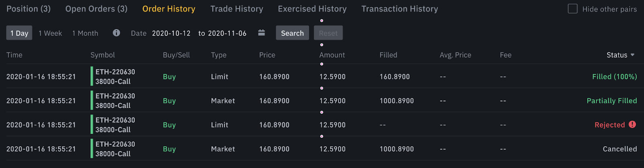Go to Exercised History tab
Screen dimensions: 644x168
[x=312, y=9]
